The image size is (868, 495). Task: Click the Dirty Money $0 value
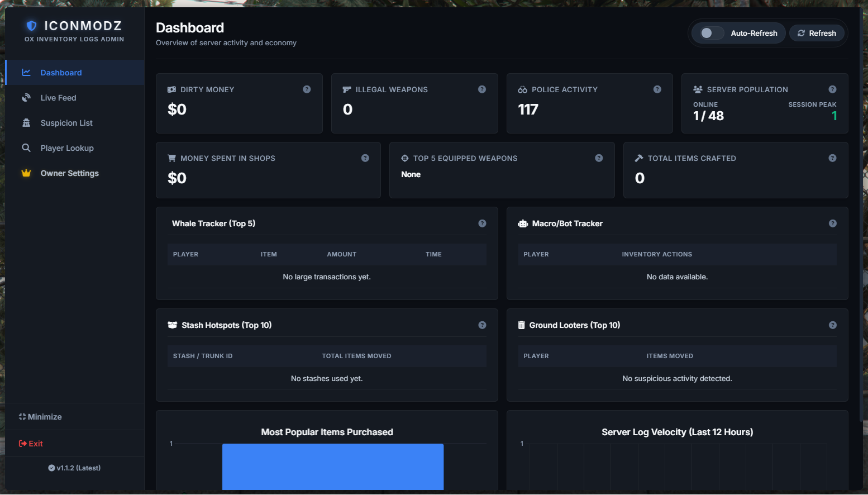pyautogui.click(x=177, y=110)
